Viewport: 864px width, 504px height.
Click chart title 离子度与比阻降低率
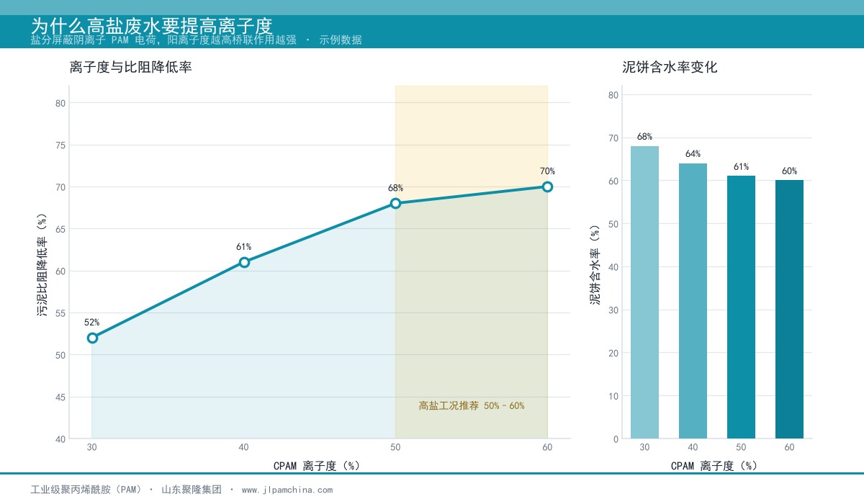tap(130, 68)
